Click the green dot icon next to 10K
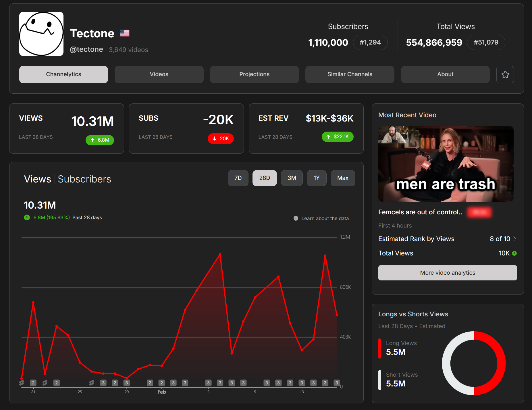Viewport: 532px width, 410px height. 514,253
